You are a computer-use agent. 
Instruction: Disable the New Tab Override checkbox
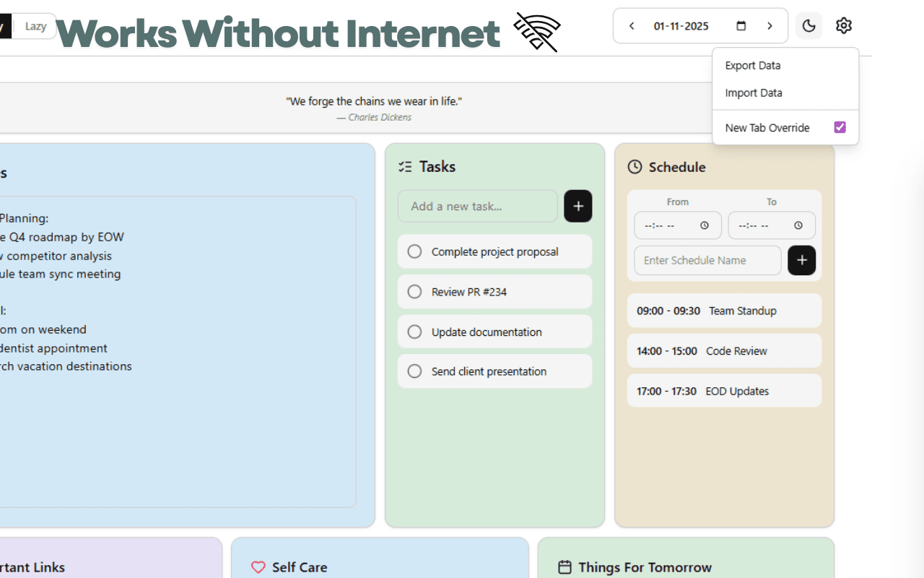(x=840, y=128)
